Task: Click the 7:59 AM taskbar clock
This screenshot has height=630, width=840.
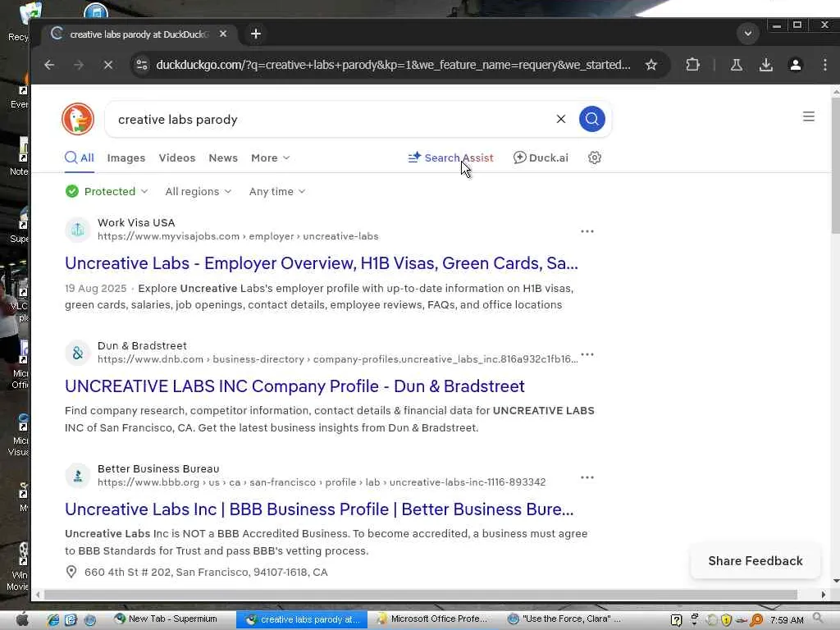Action: point(787,620)
